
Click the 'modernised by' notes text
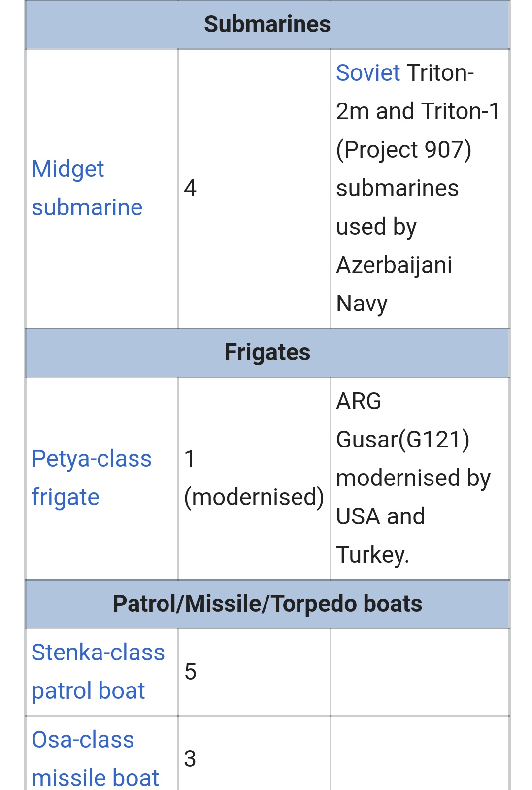pyautogui.click(x=413, y=478)
